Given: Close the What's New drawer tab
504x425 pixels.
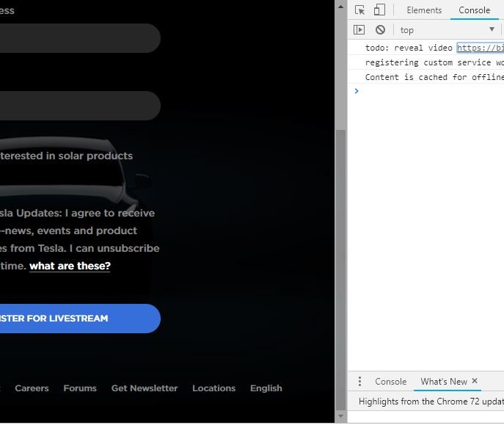Looking at the screenshot, I should 475,381.
